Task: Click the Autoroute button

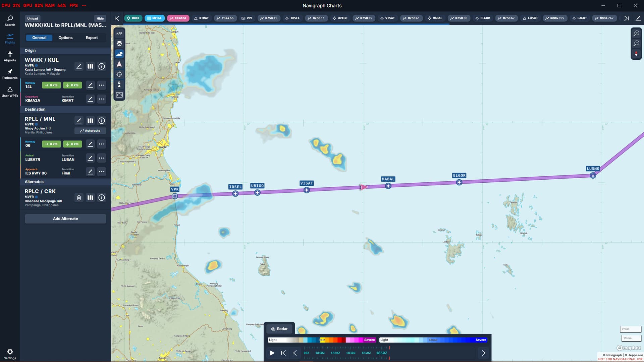Action: tap(90, 131)
